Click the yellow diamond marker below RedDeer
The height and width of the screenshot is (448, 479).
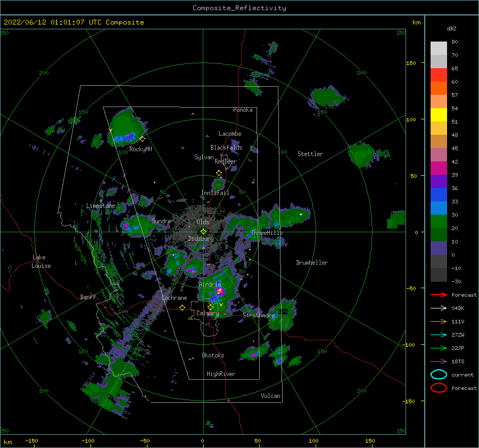click(219, 173)
